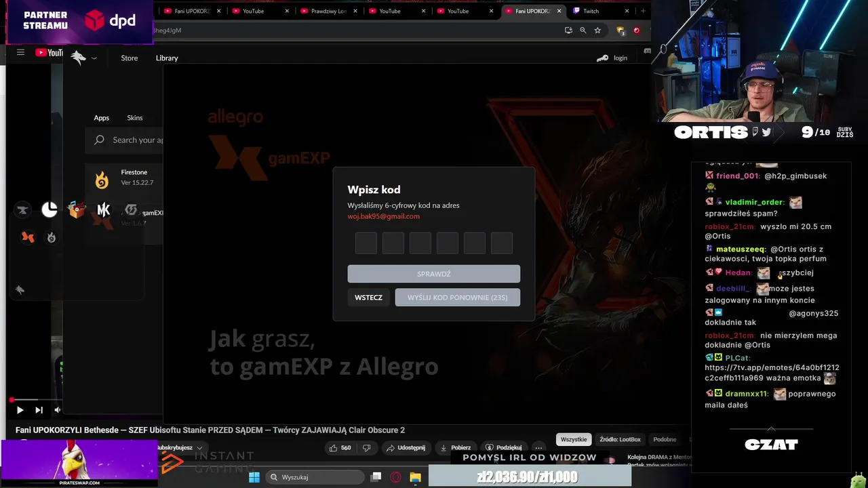The height and width of the screenshot is (488, 868).
Task: Select the Wszystkie filter chip
Action: [574, 439]
